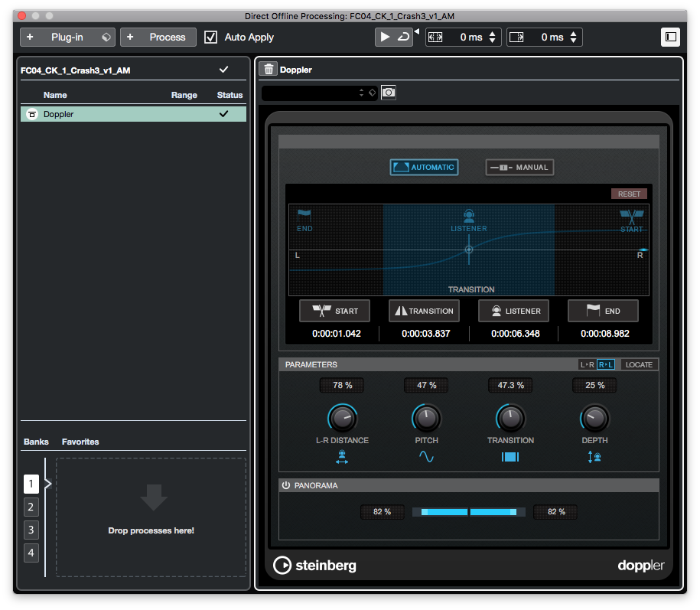This screenshot has height=610, width=700.
Task: Click the right 82 % panorama field
Action: point(556,512)
